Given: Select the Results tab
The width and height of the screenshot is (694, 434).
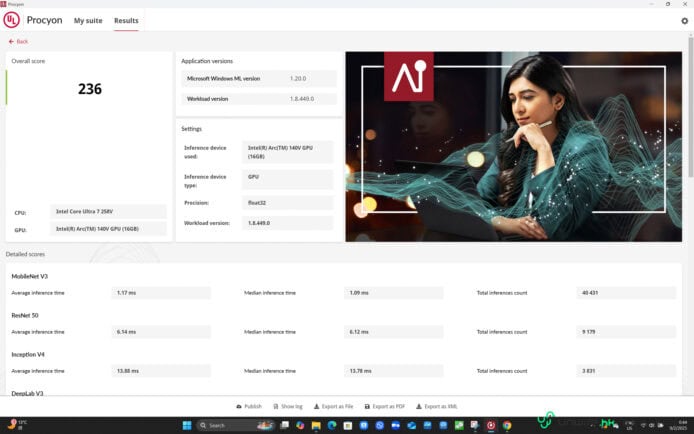Looking at the screenshot, I should point(126,20).
